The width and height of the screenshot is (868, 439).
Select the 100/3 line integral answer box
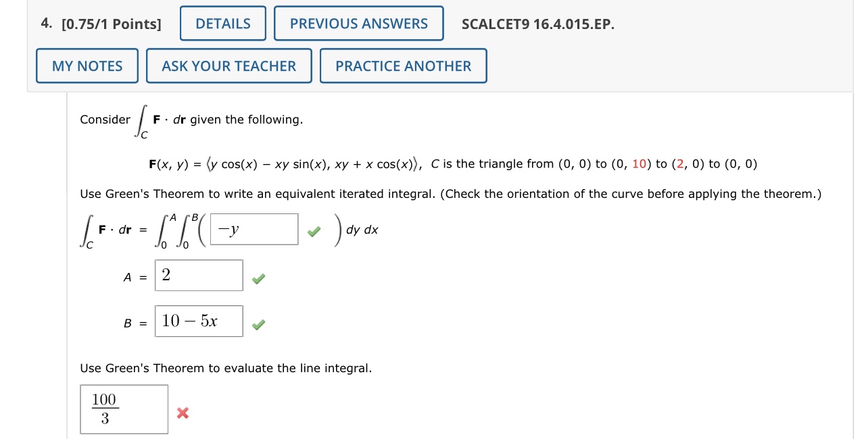pos(124,409)
